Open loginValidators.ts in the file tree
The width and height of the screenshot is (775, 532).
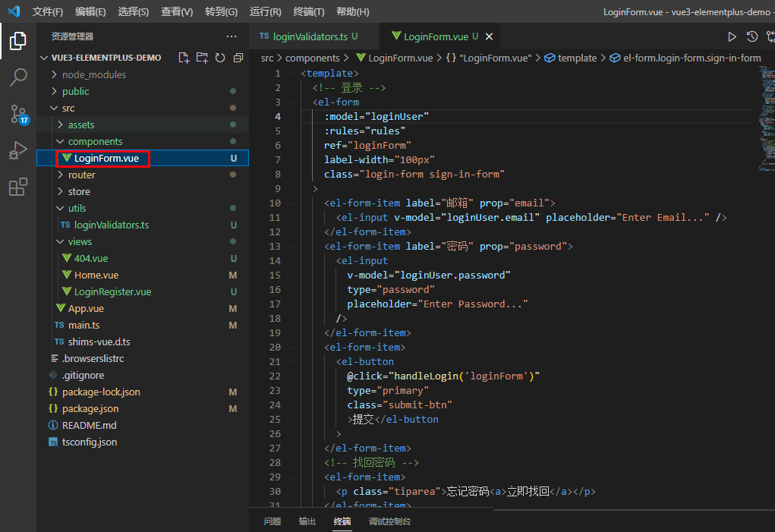(143, 225)
